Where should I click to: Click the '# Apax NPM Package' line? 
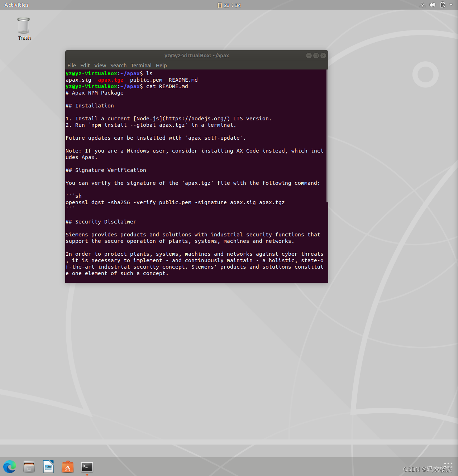click(95, 93)
